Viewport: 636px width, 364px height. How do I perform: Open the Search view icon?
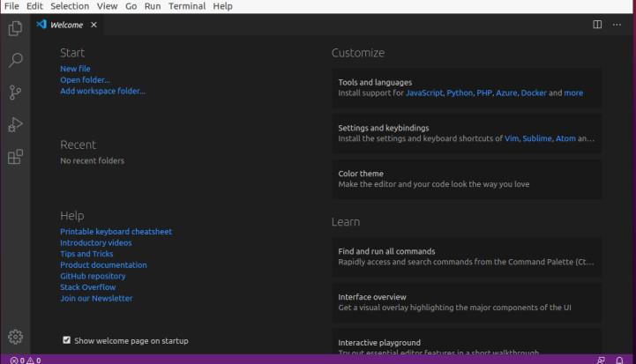(15, 60)
